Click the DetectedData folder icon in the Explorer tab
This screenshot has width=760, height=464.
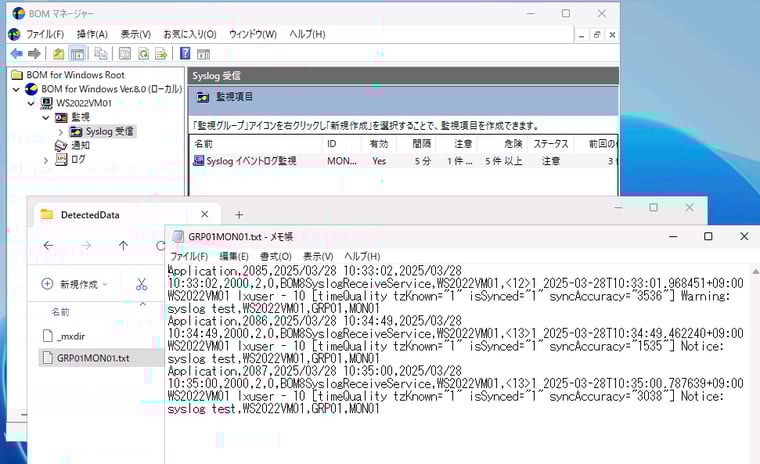(47, 214)
